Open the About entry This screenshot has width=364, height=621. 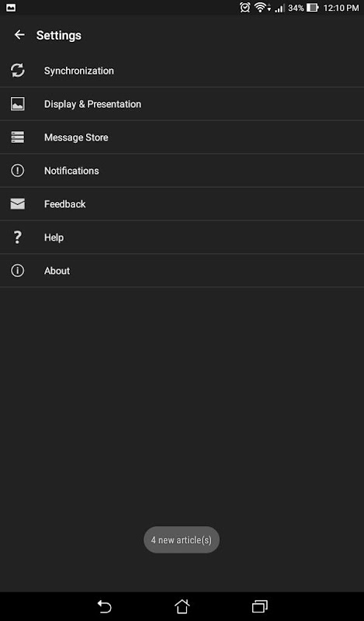pyautogui.click(x=182, y=270)
